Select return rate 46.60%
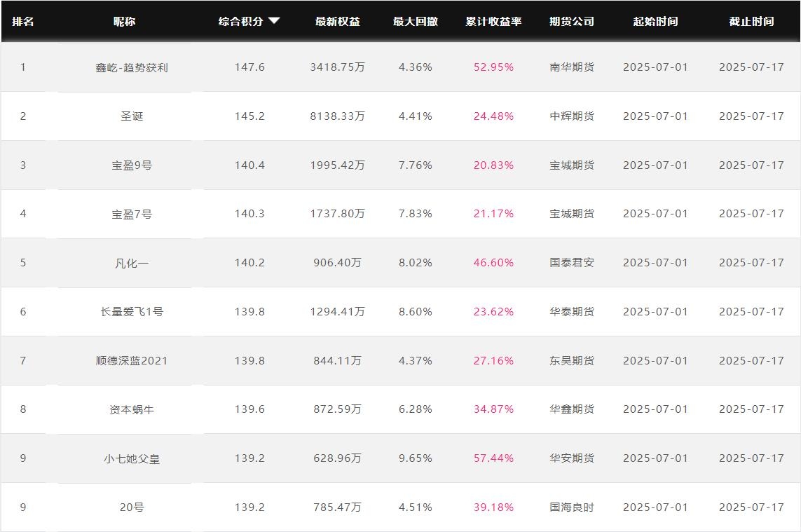Screen dimensions: 801x532 pos(493,263)
